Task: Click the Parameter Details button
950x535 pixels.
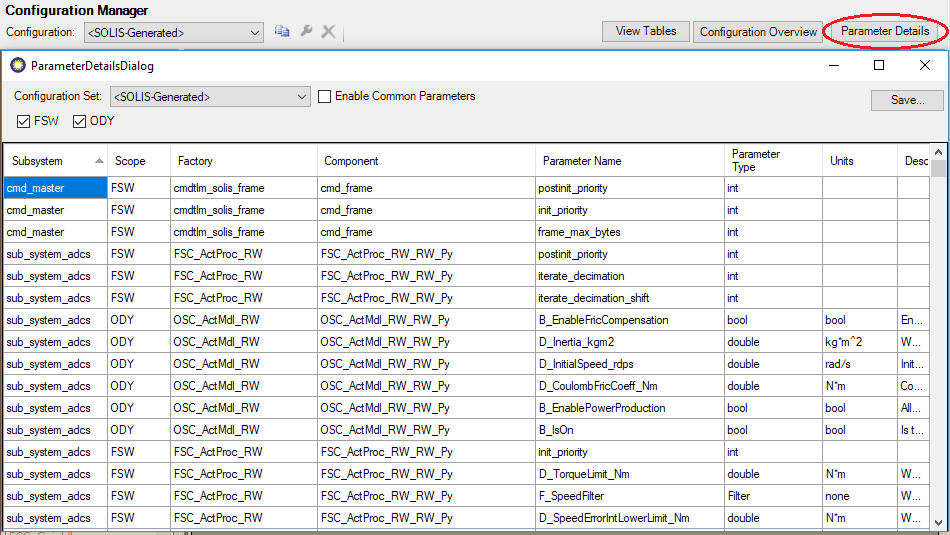Action: coord(885,31)
